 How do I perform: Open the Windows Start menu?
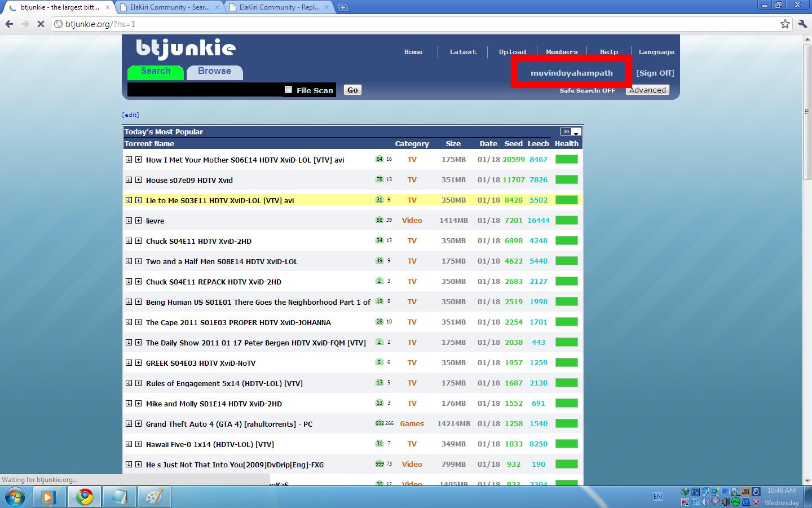coord(15,497)
